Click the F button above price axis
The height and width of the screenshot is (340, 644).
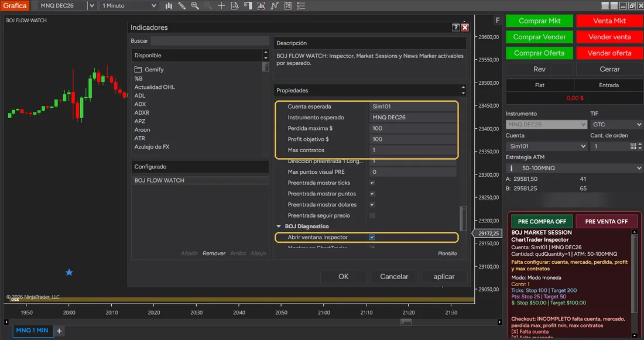[x=498, y=20]
